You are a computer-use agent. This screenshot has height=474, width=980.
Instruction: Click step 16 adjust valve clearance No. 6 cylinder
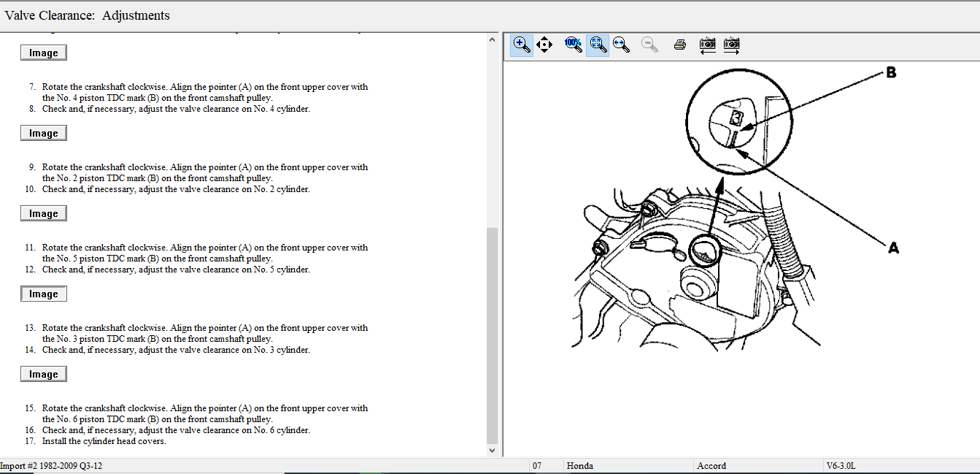click(176, 430)
